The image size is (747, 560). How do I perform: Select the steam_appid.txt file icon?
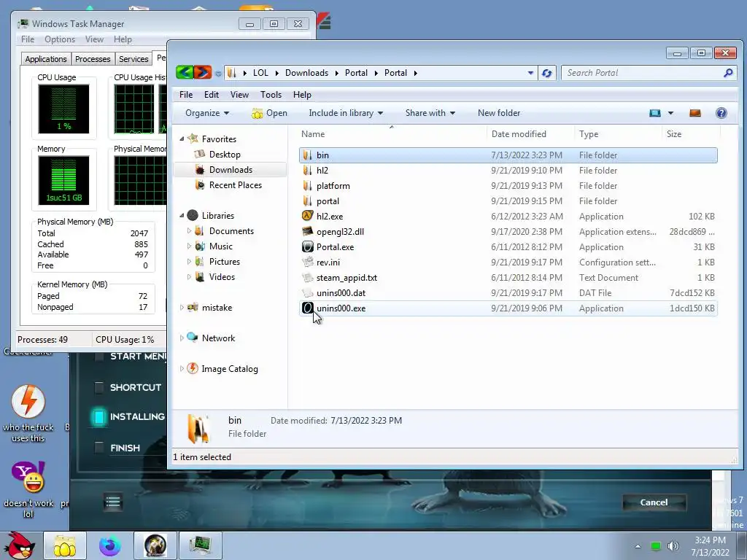pyautogui.click(x=308, y=278)
